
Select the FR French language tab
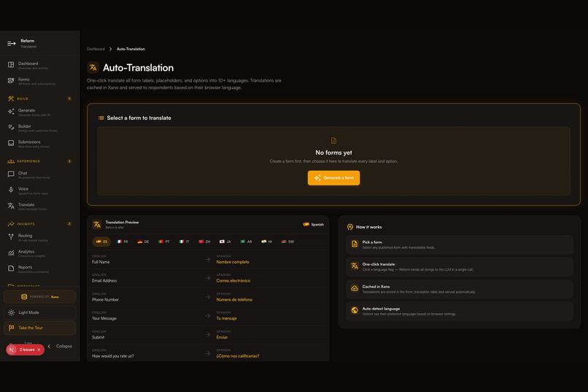tap(123, 242)
